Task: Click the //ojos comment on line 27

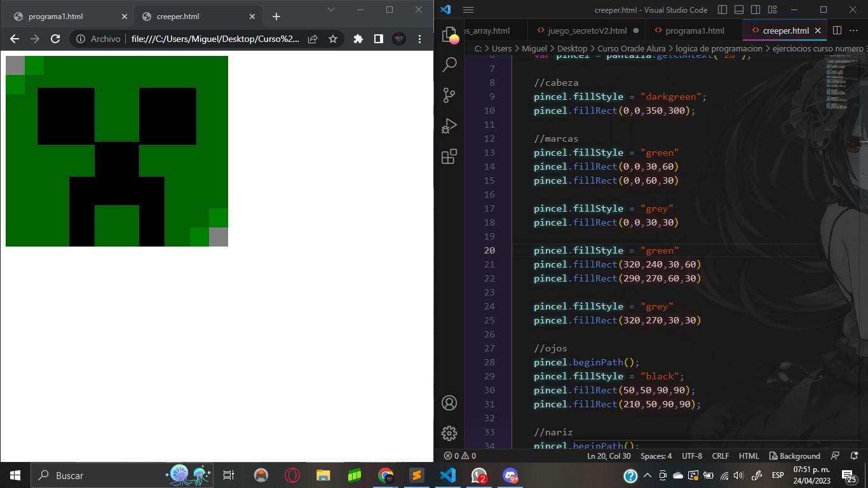Action: 550,348
